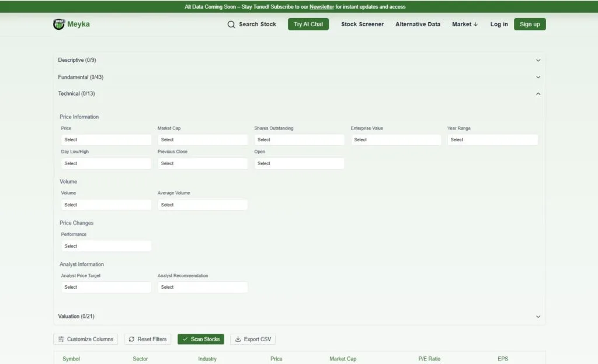Click the magnifier icon beside Search Stock
This screenshot has height=364, width=598.
click(x=231, y=24)
